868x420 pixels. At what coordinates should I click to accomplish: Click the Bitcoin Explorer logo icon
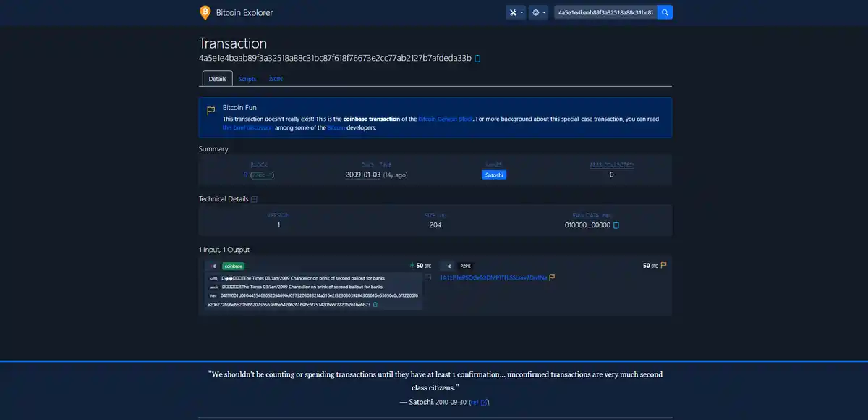205,12
